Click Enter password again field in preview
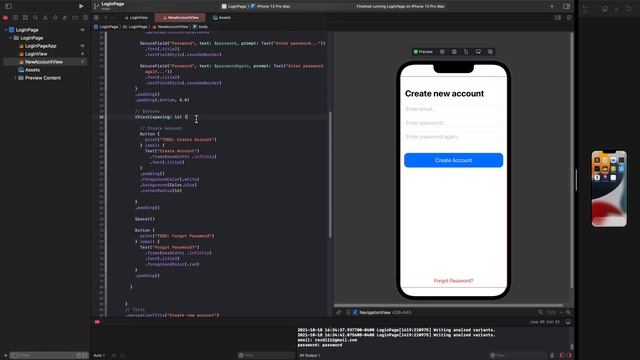Screen dimensions: 640x360 pyautogui.click(x=453, y=137)
